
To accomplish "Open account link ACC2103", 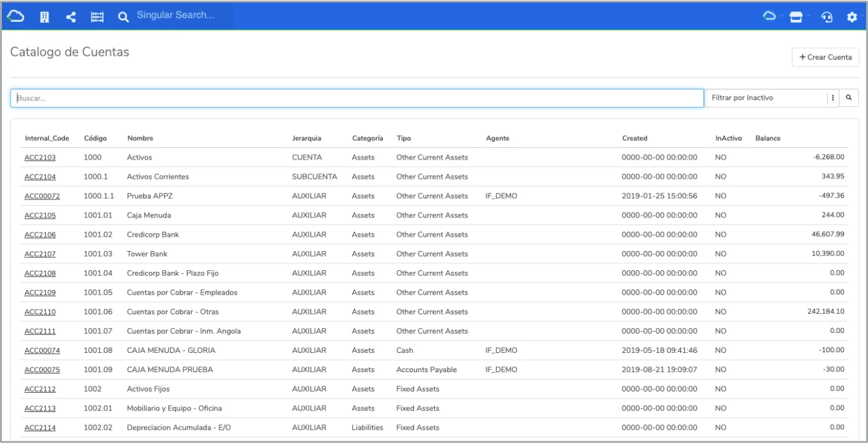I will [x=40, y=157].
